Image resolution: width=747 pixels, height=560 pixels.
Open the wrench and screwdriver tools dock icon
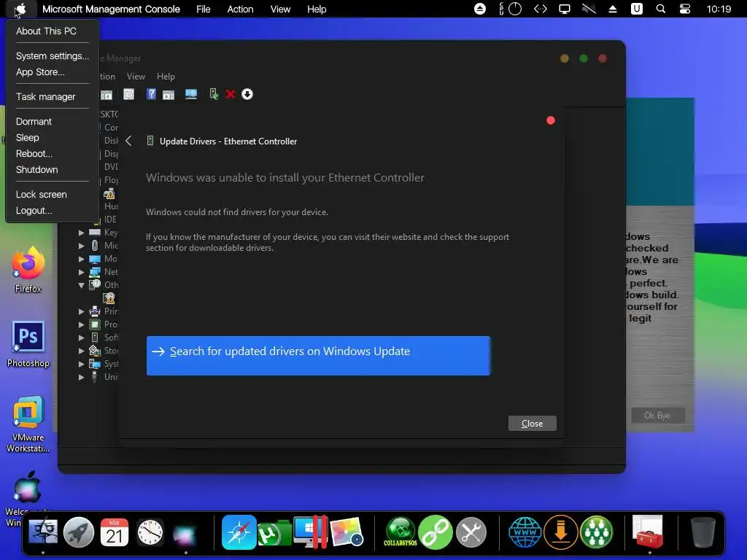tap(471, 532)
